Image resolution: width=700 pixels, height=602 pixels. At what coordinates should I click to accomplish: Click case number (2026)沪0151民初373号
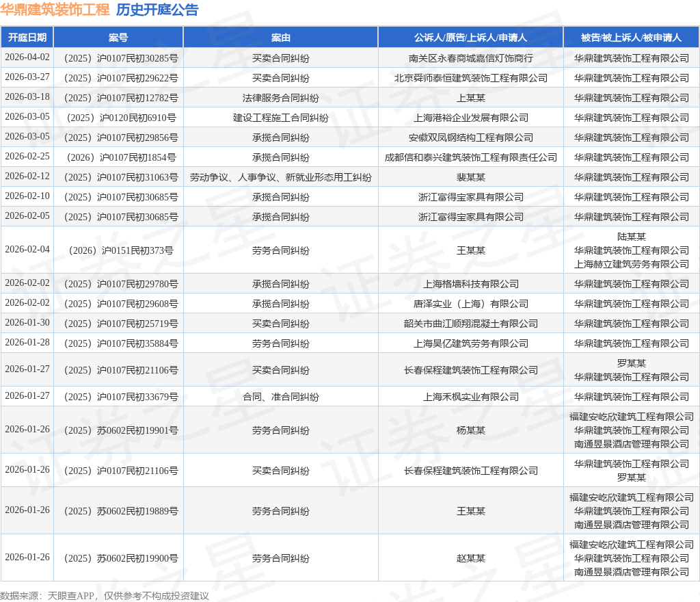coord(118,250)
